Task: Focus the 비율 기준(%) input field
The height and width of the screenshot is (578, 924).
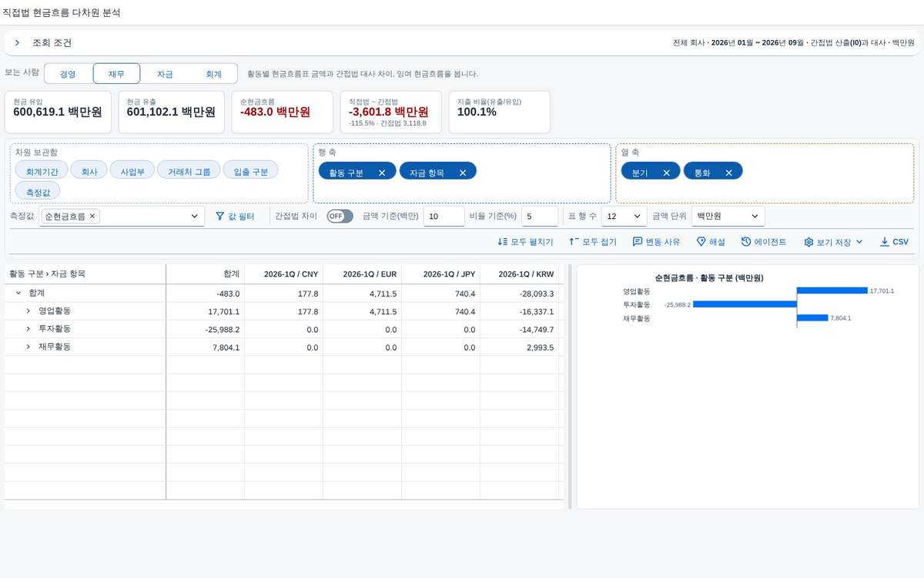Action: point(540,217)
